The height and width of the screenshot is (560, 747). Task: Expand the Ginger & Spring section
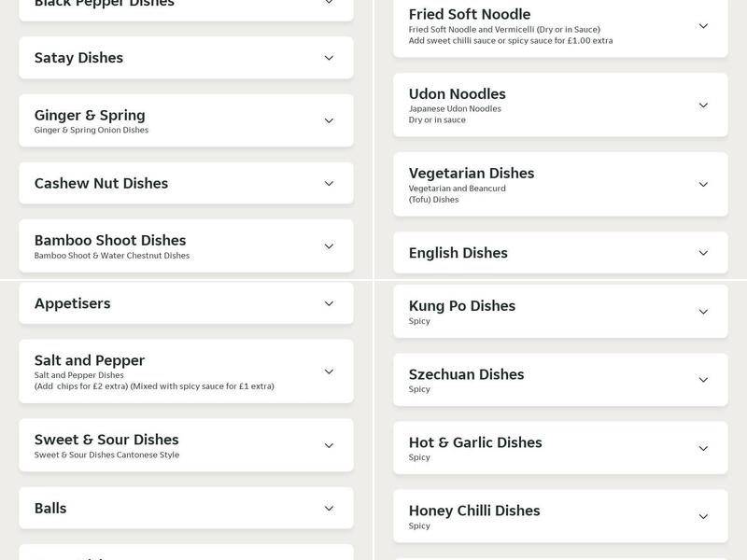pyautogui.click(x=328, y=120)
